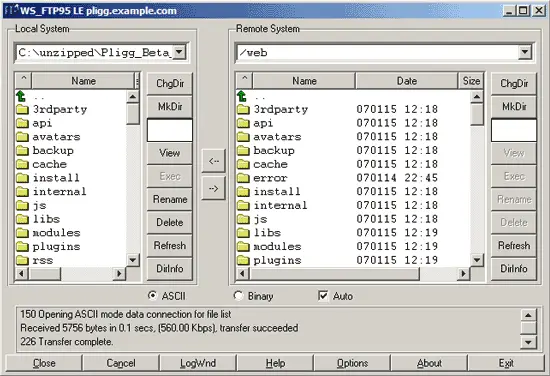Screen dimensions: 550x376
Task: Click the About button
Action: (x=429, y=363)
